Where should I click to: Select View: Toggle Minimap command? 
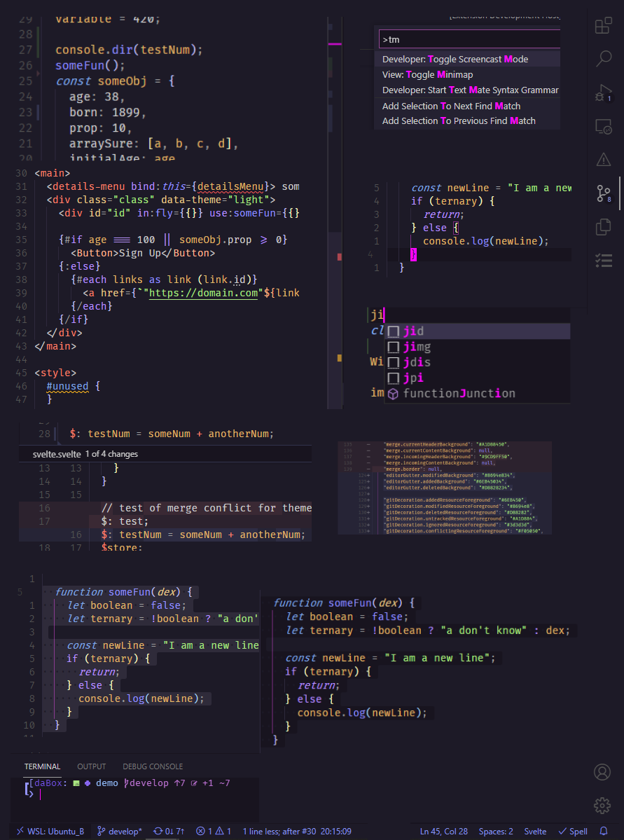[x=467, y=74]
